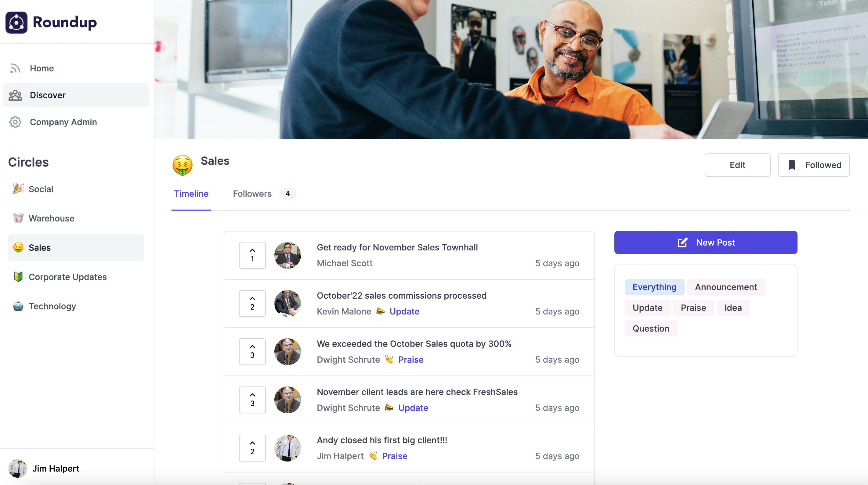868x485 pixels.
Task: Upvote the November Sales Townhall post
Action: pos(252,255)
